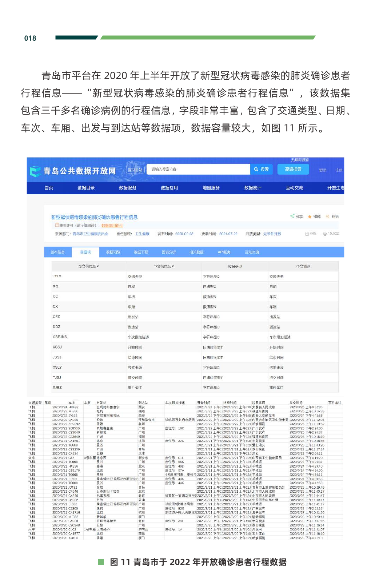Switch to the 相关数据 tab
The width and height of the screenshot is (371, 588).
pos(196,252)
